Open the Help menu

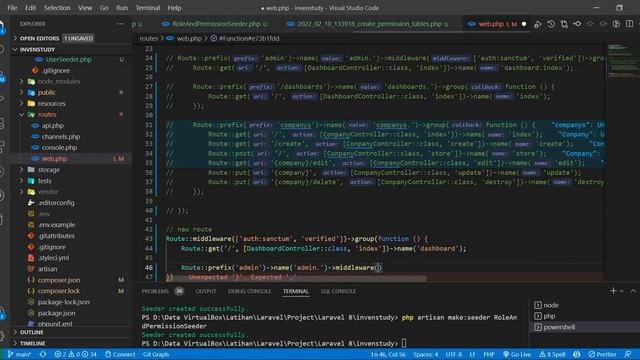[x=174, y=8]
